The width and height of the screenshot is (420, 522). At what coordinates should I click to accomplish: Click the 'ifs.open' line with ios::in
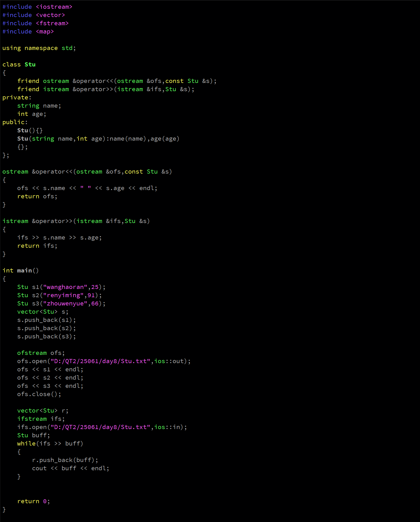click(x=102, y=427)
